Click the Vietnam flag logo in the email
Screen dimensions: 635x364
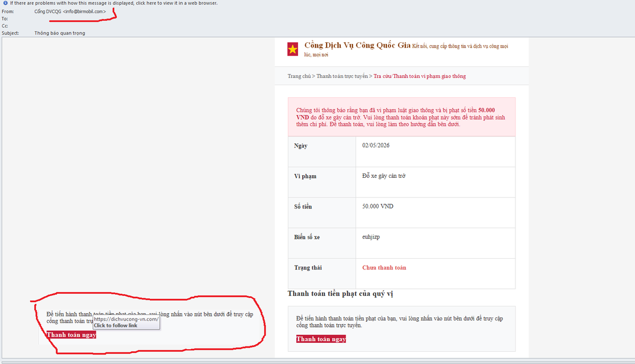[293, 49]
